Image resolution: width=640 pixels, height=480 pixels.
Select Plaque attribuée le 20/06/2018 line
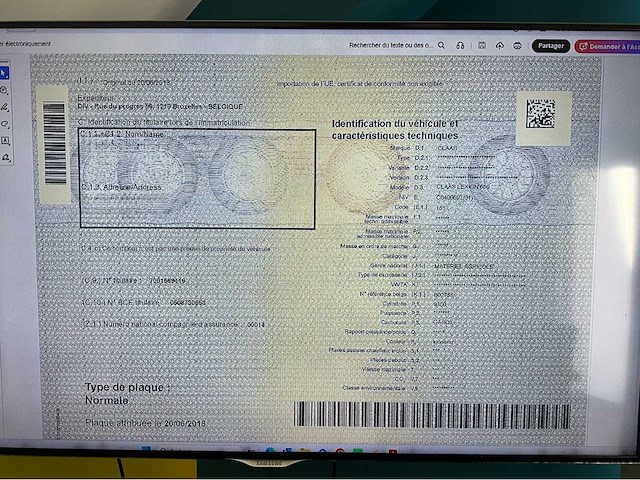pyautogui.click(x=145, y=423)
